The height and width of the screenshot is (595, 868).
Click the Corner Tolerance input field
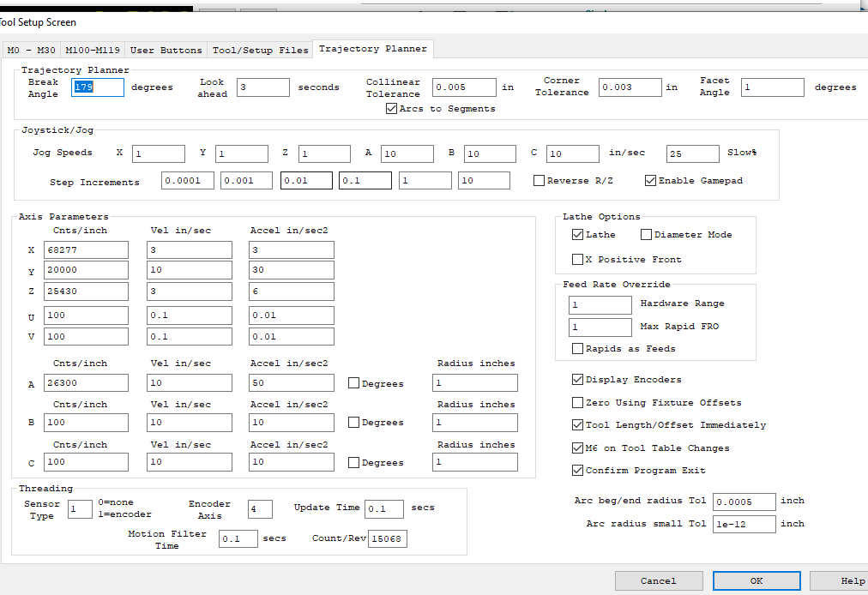click(x=630, y=87)
